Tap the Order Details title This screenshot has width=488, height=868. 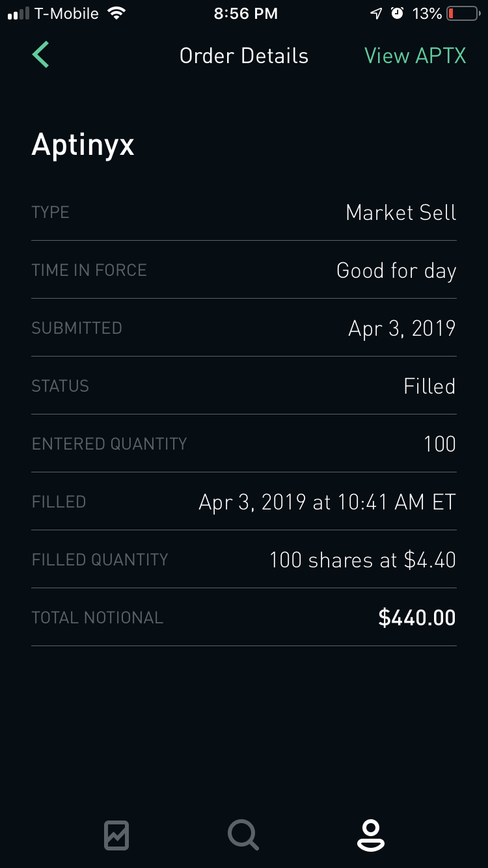coord(244,56)
